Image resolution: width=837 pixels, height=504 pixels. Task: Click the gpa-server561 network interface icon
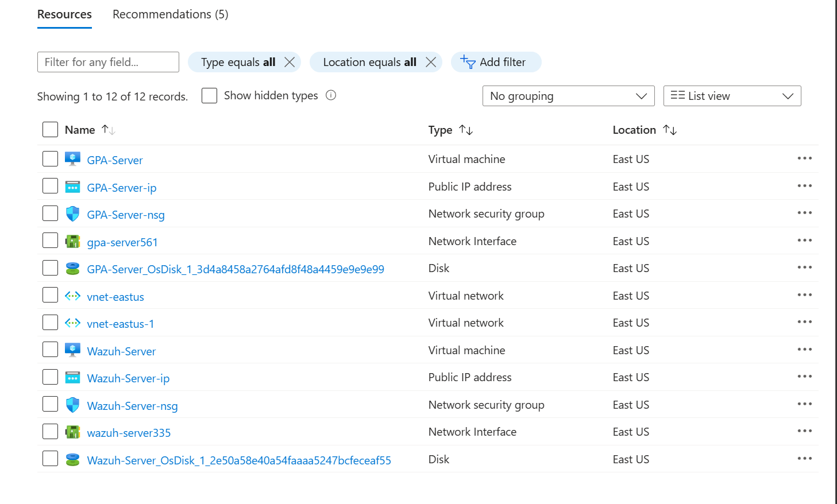click(72, 241)
